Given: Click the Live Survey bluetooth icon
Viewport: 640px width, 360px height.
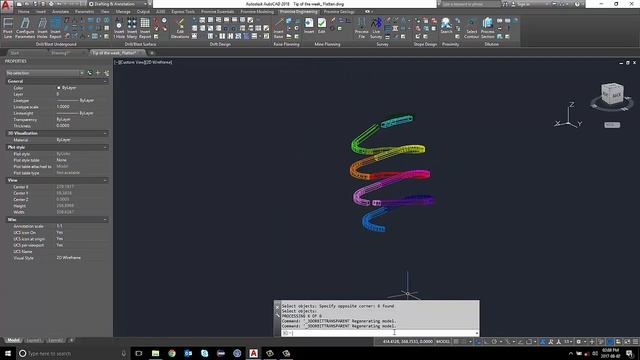Looking at the screenshot, I should click(x=376, y=28).
